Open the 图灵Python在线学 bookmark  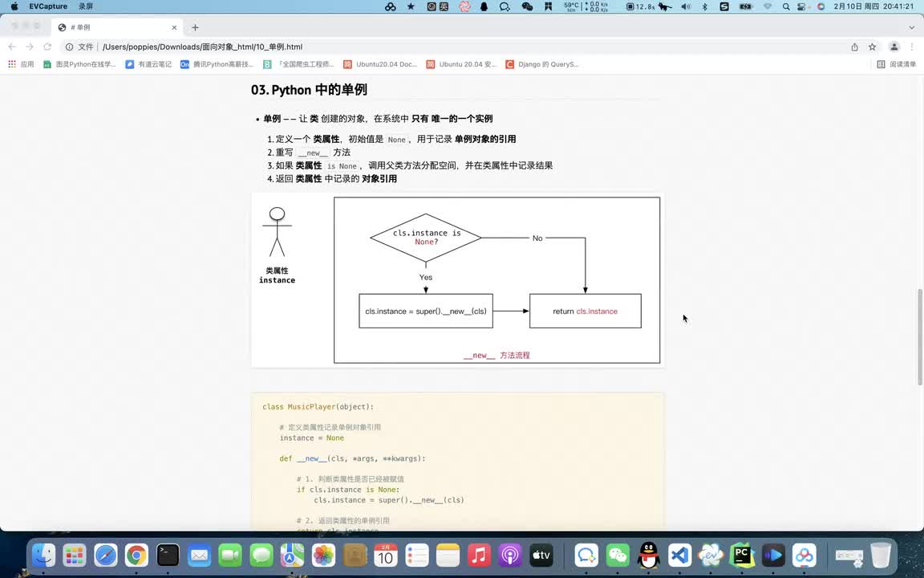(79, 64)
